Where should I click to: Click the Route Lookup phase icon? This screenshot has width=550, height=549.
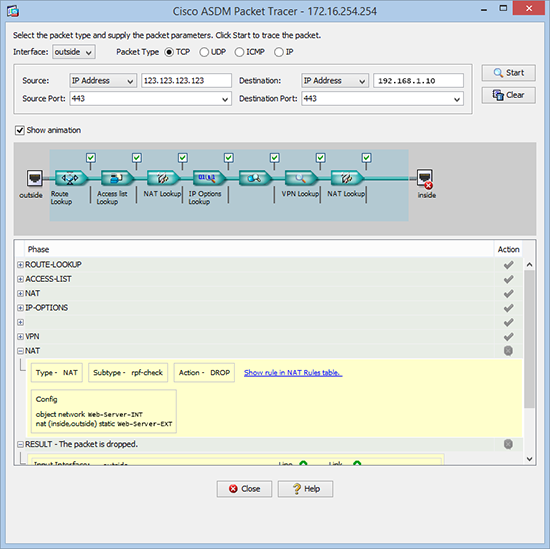pyautogui.click(x=71, y=178)
